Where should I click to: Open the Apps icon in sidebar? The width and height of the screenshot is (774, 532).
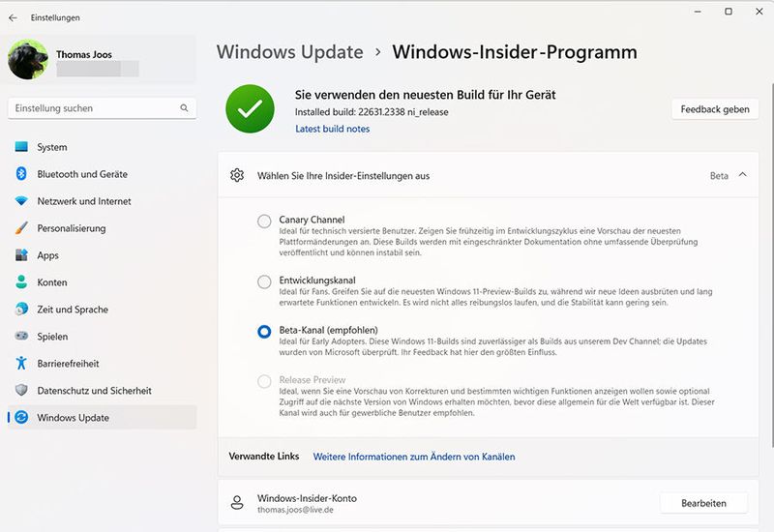pyautogui.click(x=21, y=255)
